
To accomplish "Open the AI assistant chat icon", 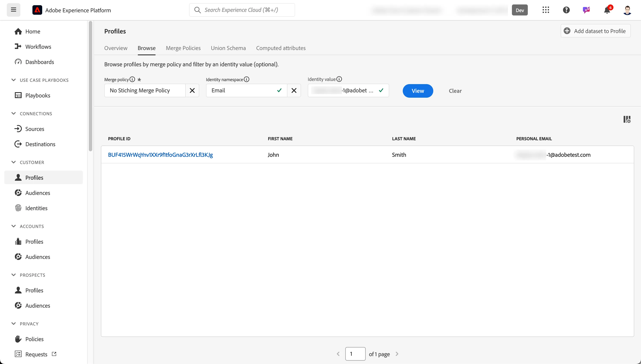I will pos(586,10).
